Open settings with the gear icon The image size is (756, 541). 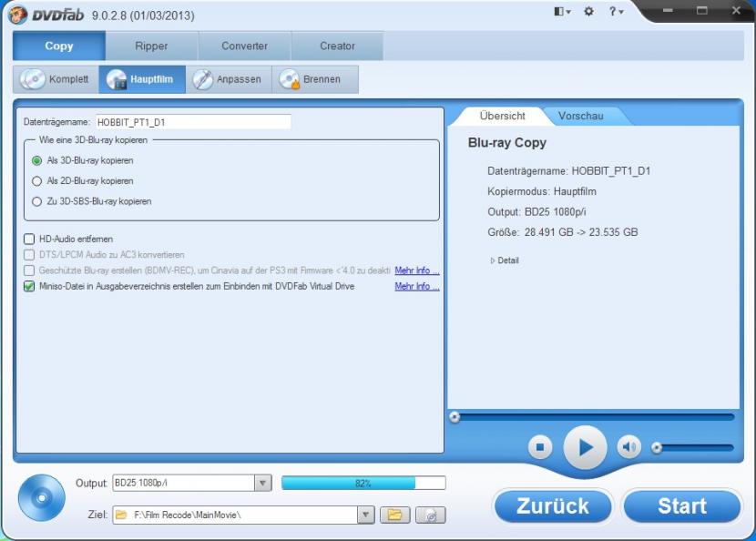coord(588,12)
